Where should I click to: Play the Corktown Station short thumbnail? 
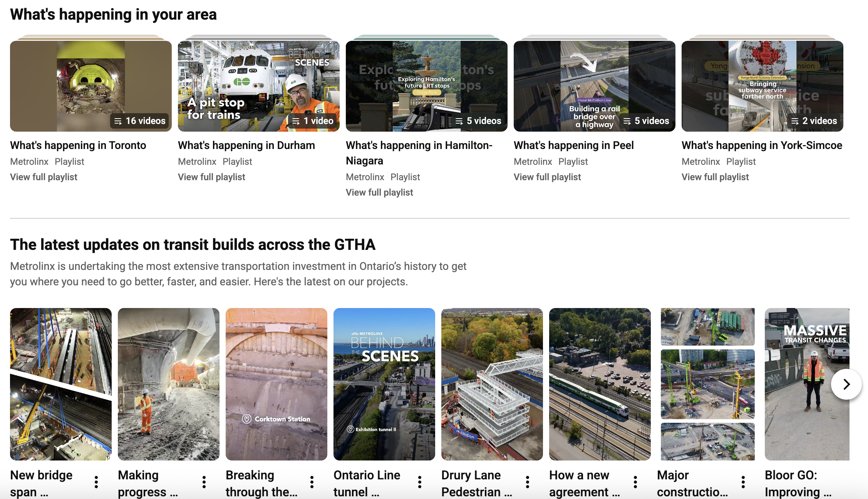276,384
